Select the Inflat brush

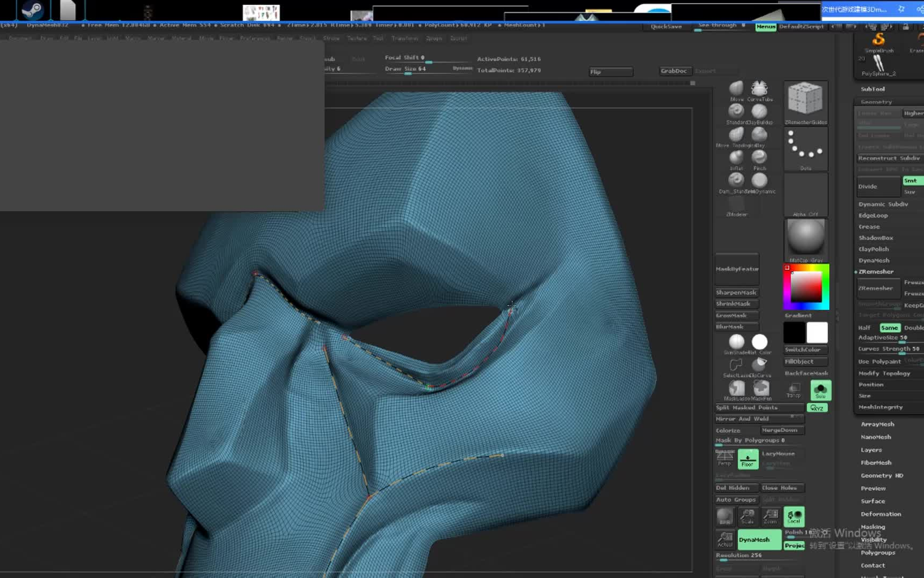(x=736, y=157)
